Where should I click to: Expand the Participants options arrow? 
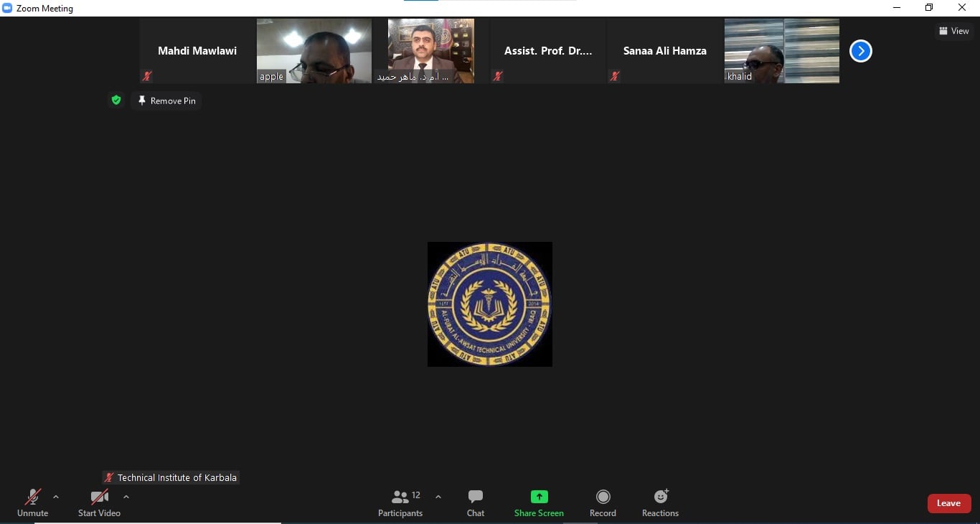click(438, 497)
